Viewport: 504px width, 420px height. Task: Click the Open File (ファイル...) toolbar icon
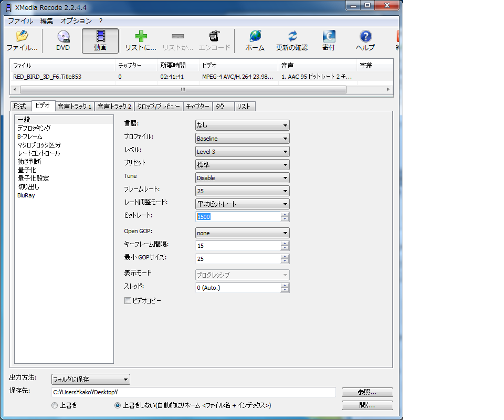pyautogui.click(x=22, y=36)
